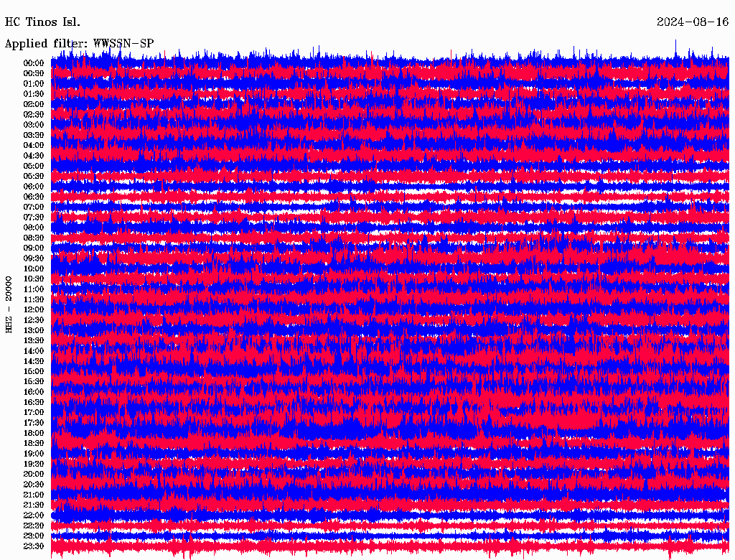Viewport: 735px width, 560px height.
Task: Click the vertical axis label 'HHZ - 20000'
Action: coord(9,304)
